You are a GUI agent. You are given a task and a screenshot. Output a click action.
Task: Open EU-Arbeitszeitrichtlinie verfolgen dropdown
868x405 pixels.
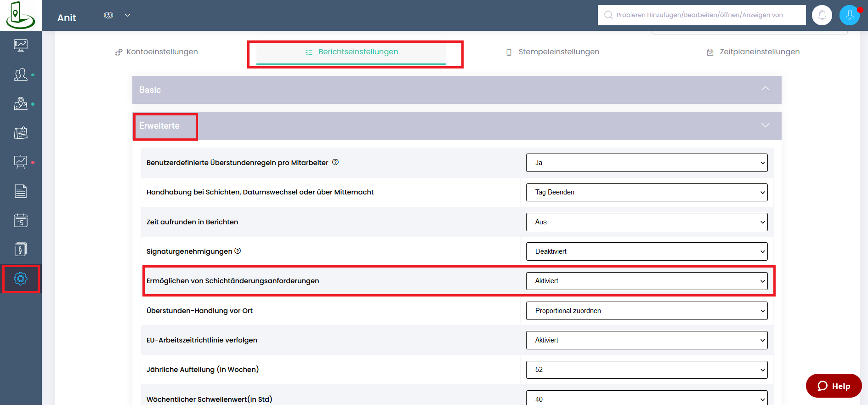(x=647, y=340)
